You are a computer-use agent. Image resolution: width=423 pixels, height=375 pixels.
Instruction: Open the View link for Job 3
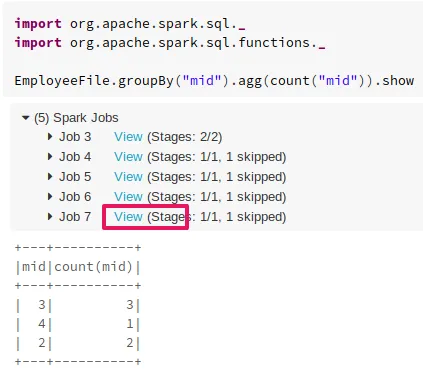point(128,137)
